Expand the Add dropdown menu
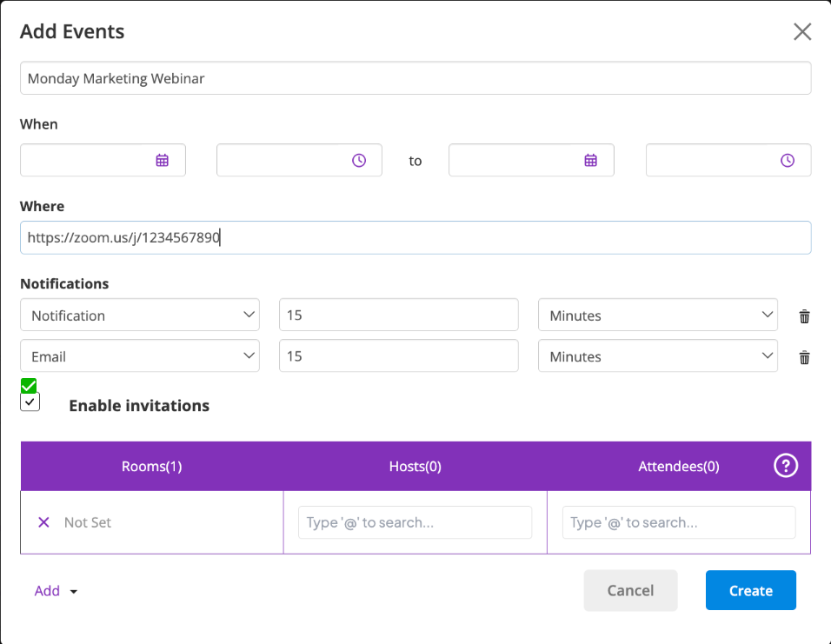Image resolution: width=831 pixels, height=644 pixels. point(56,591)
